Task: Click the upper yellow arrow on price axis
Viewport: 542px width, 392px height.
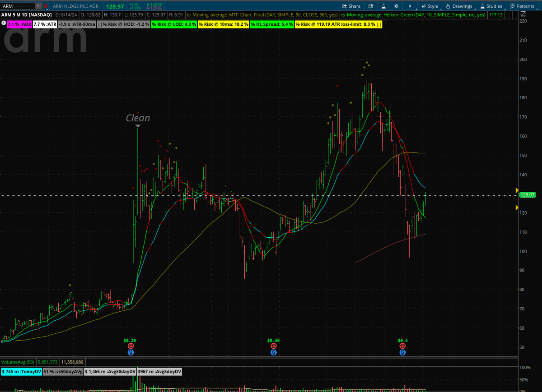Action: point(517,190)
